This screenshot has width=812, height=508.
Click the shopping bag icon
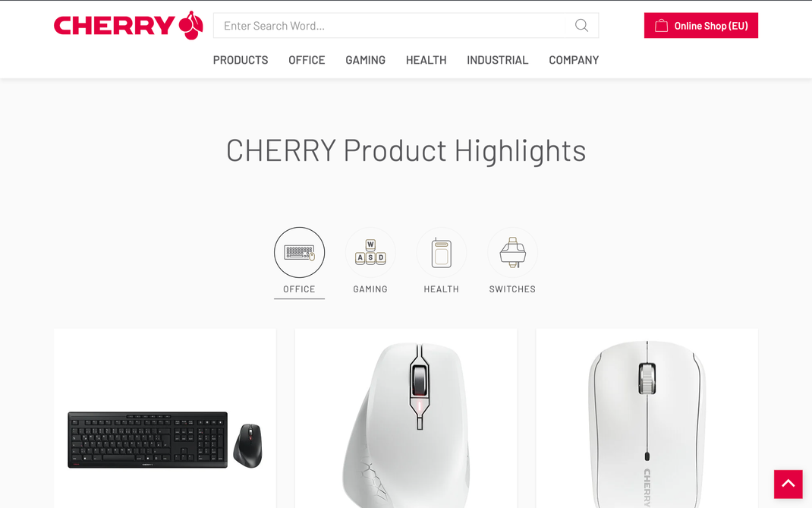(661, 25)
